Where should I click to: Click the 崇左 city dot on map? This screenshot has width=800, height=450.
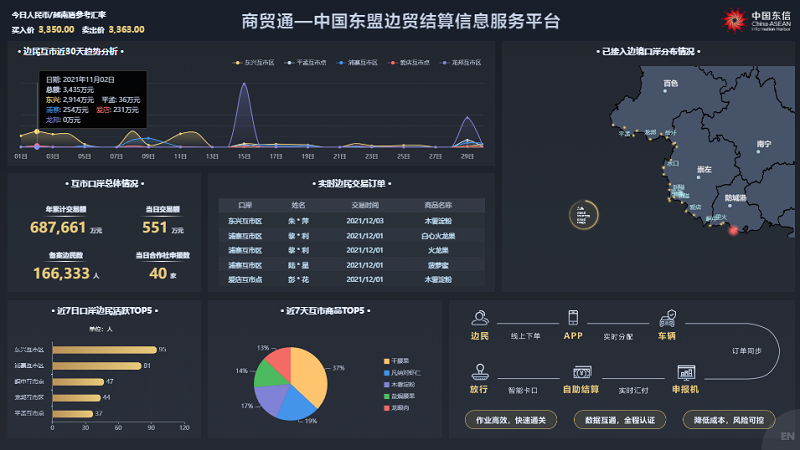698,177
